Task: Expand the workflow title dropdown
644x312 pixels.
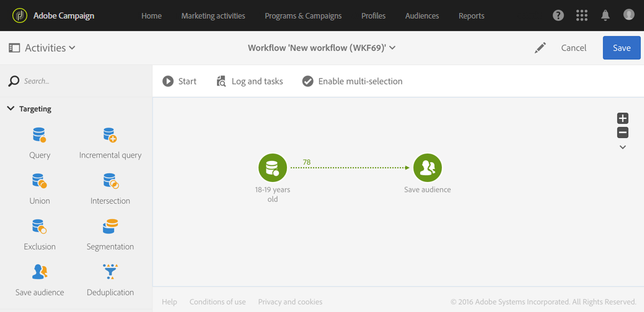Action: [392, 48]
